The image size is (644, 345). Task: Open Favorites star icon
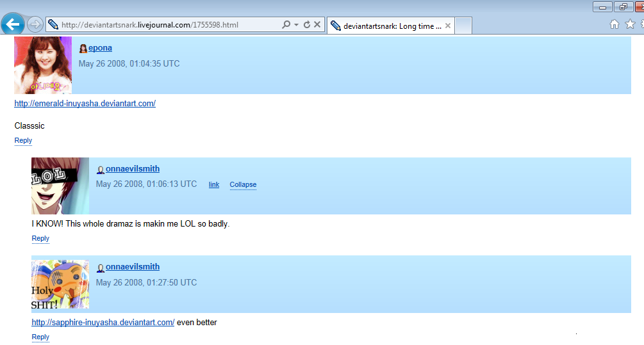click(630, 24)
